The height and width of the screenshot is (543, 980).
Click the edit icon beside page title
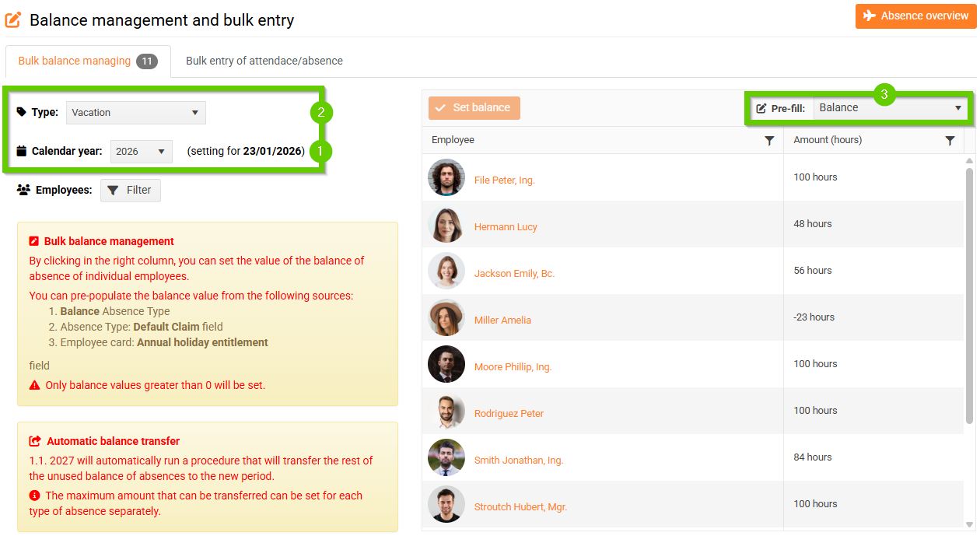pyautogui.click(x=13, y=19)
